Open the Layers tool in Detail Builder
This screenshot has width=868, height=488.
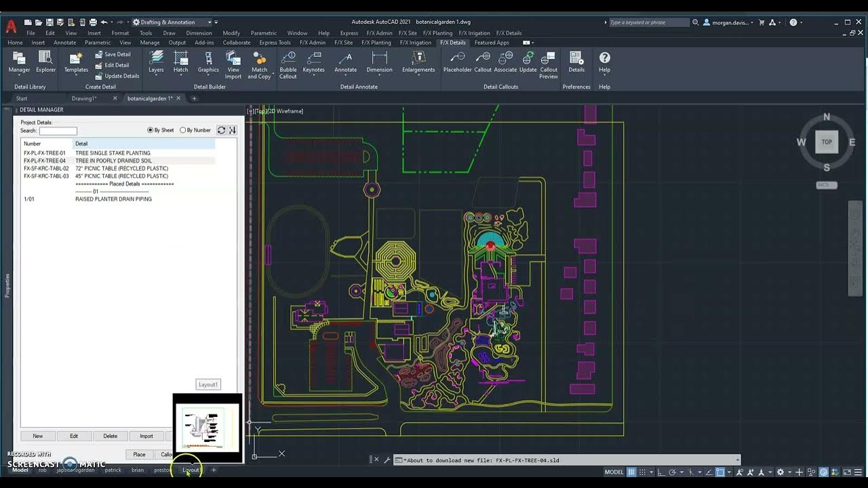click(x=156, y=62)
